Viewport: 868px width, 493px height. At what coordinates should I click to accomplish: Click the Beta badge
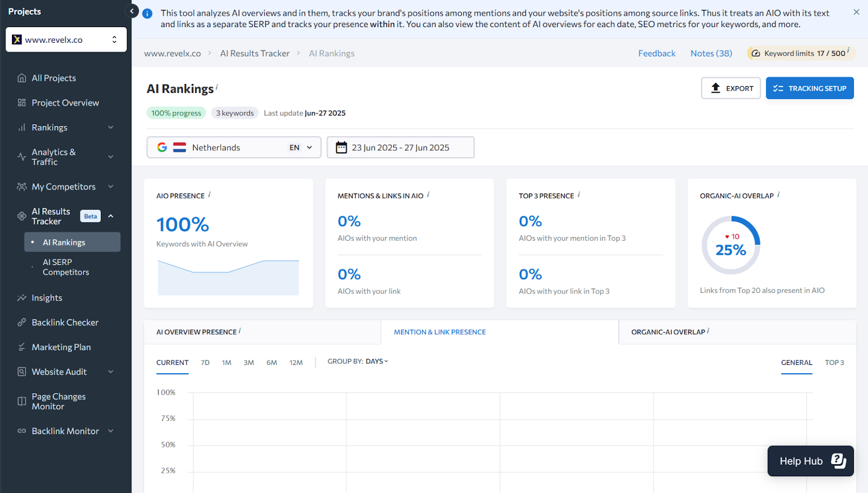[91, 216]
